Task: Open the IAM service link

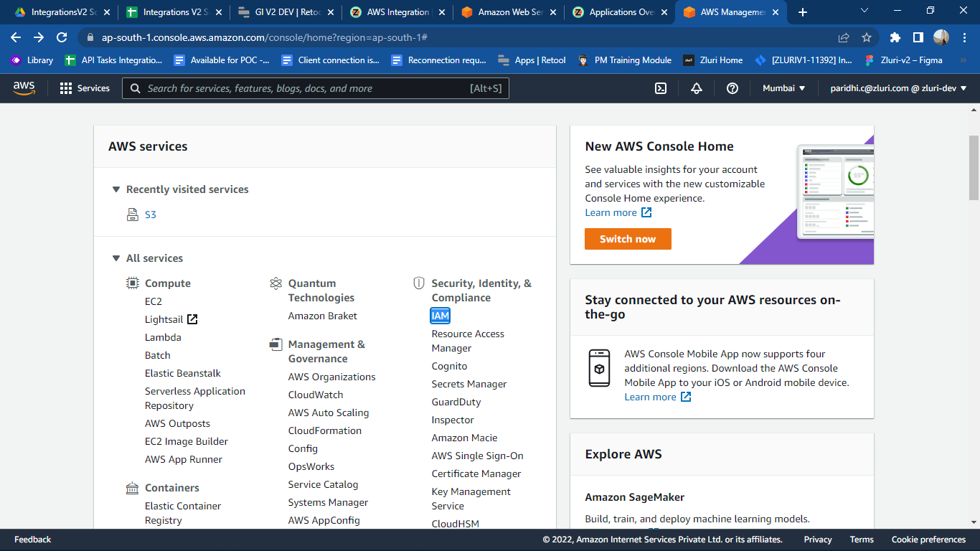Action: pos(440,316)
